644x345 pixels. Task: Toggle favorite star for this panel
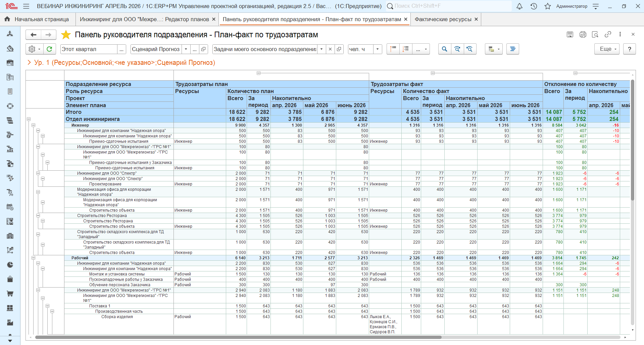66,35
